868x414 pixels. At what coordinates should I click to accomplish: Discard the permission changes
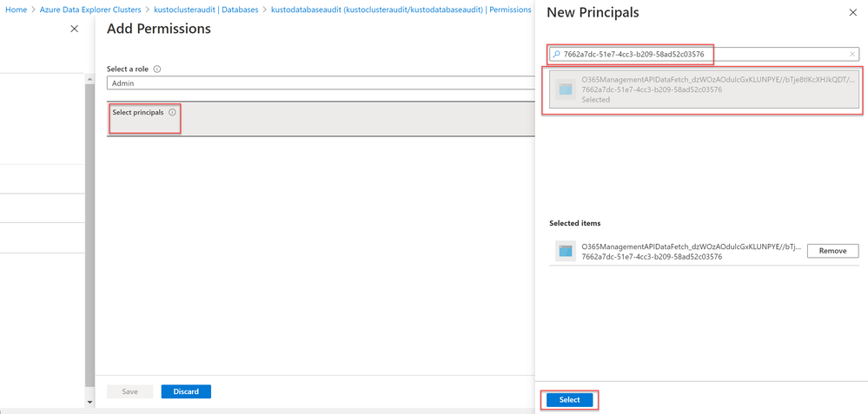(186, 391)
